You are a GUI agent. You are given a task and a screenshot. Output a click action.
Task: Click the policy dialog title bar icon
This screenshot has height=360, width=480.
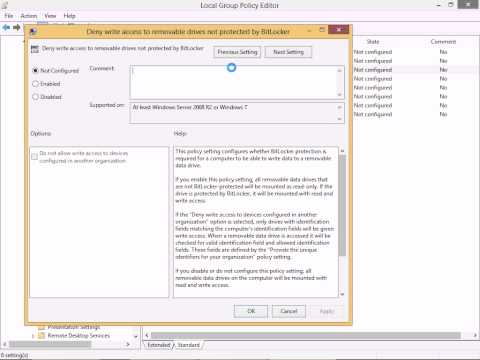pyautogui.click(x=33, y=32)
